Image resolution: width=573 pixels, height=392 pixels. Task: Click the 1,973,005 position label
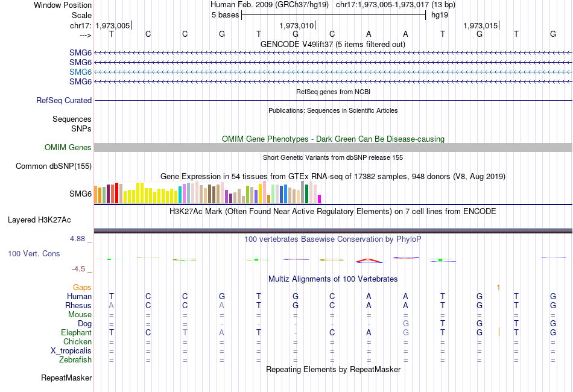[113, 25]
